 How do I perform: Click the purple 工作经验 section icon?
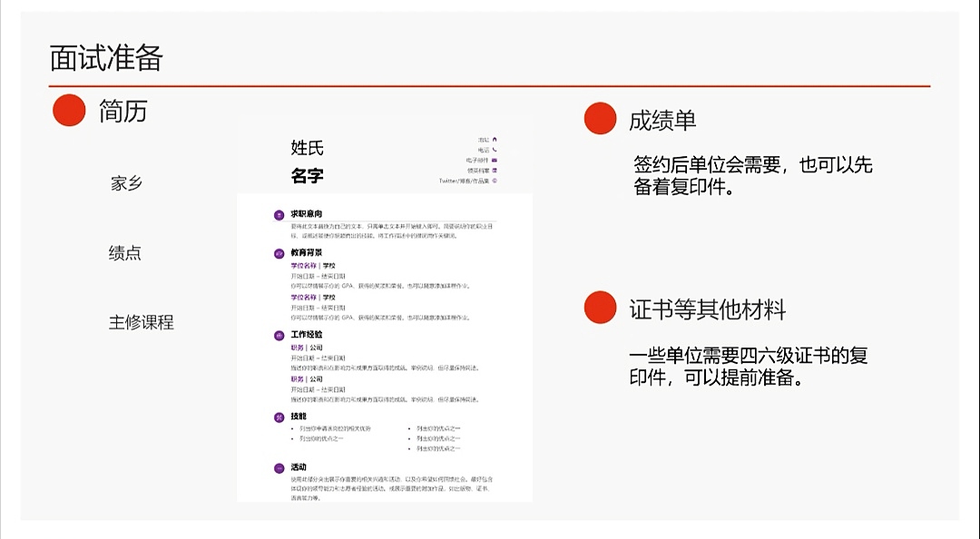[x=279, y=336]
